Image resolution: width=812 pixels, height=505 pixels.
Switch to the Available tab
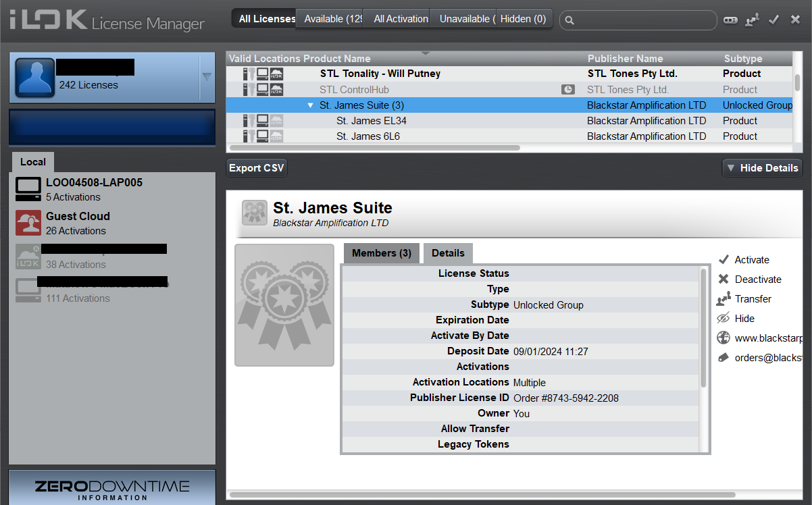pyautogui.click(x=330, y=19)
